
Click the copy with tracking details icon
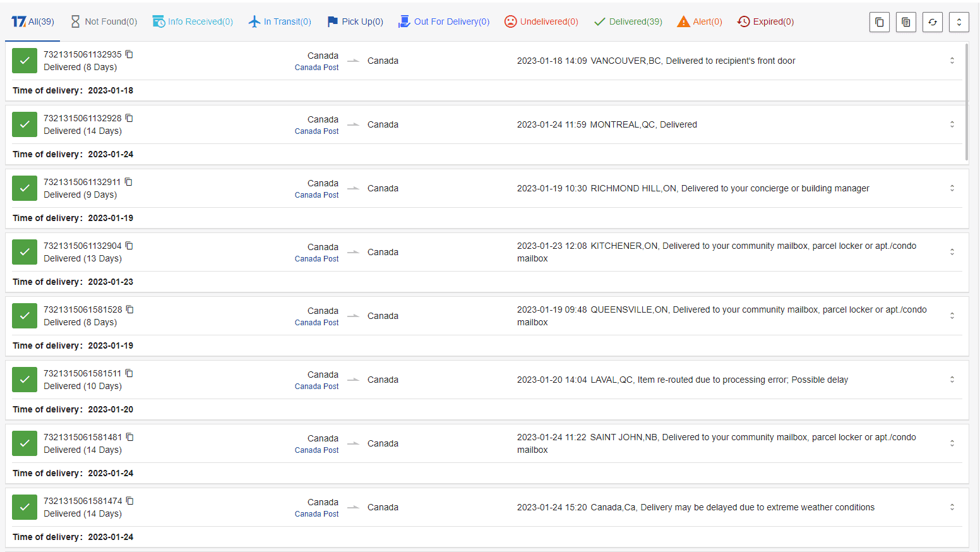tap(905, 21)
